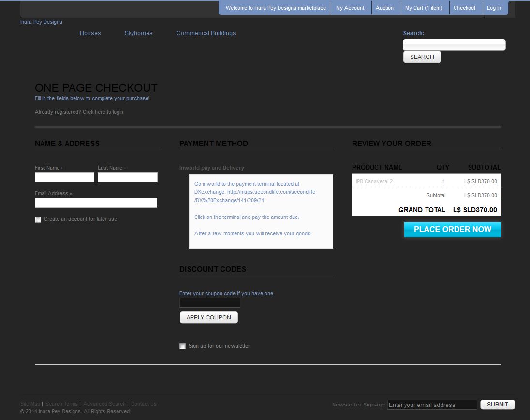Click into the Email Address field
Viewport: 530px width, 420px height.
coord(96,203)
